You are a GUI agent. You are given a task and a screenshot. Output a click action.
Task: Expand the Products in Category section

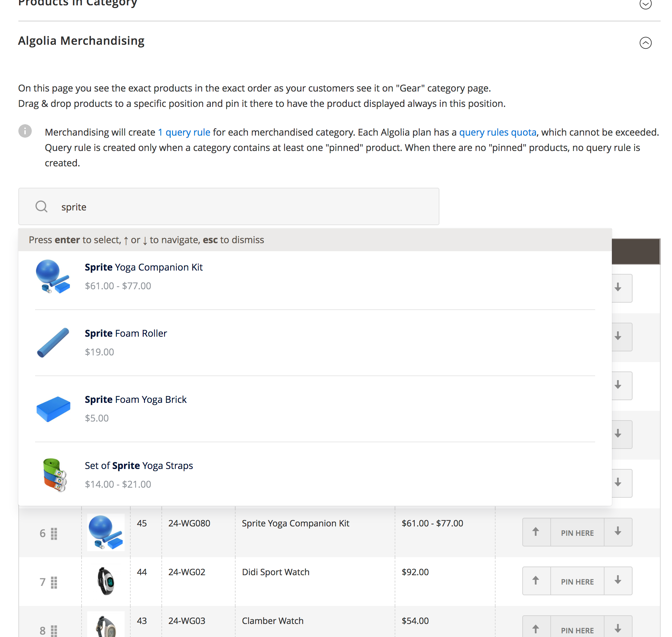(645, 5)
